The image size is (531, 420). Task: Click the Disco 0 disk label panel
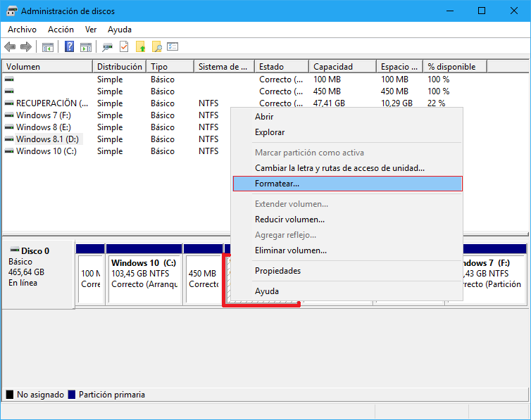point(38,274)
